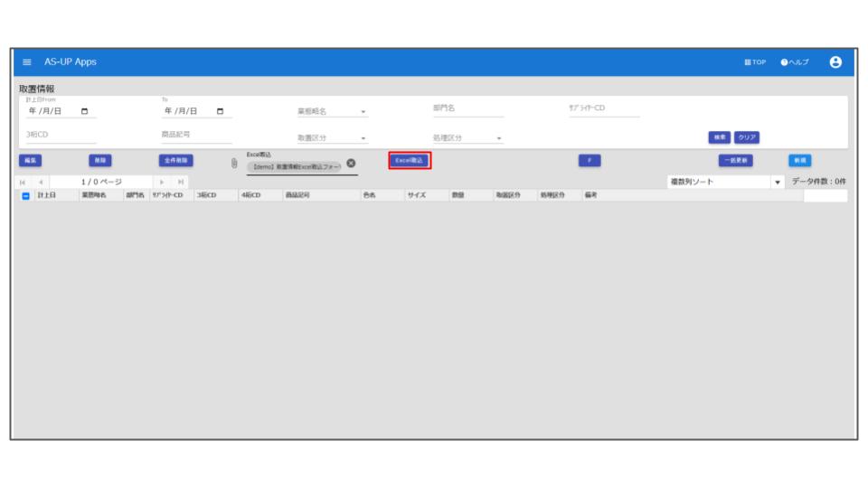Go to the first page of results
868x488 pixels.
tap(24, 183)
